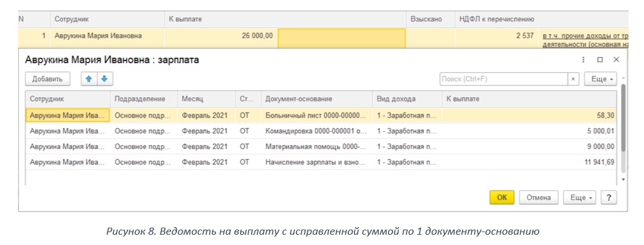Viewport: 644px width, 245px height.
Task: Click the Поиск (Ctrl+F) search field
Action: tap(504, 79)
